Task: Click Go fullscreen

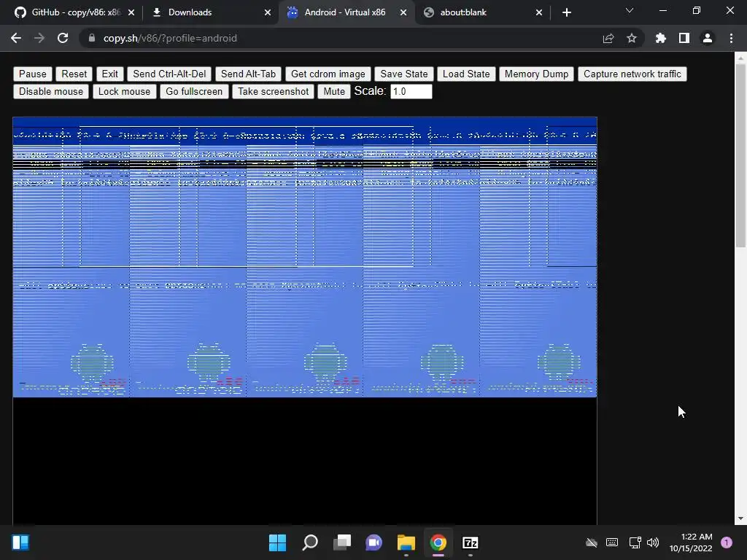Action: (194, 91)
